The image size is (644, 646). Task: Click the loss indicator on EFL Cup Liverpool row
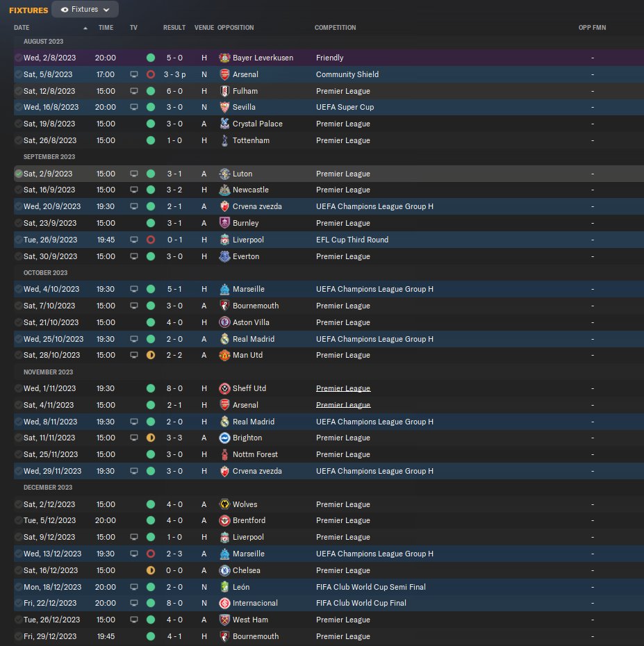pos(151,240)
